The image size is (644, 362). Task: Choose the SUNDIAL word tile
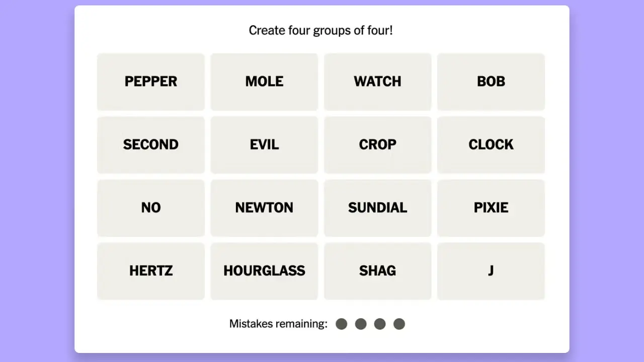click(x=377, y=208)
